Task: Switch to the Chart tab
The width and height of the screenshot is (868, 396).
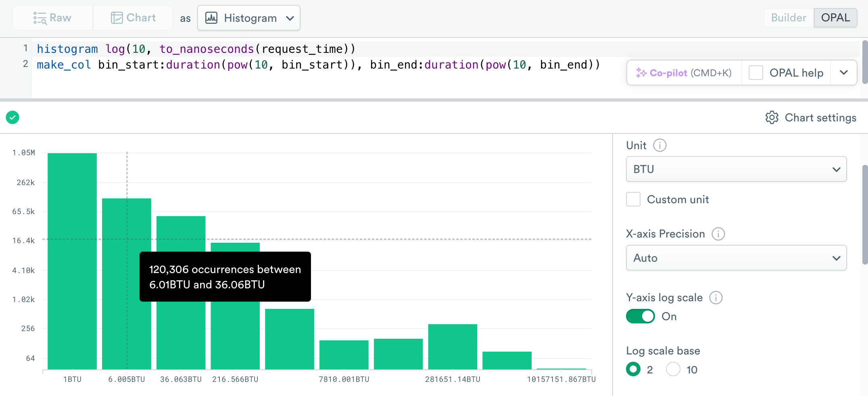Action: (133, 18)
